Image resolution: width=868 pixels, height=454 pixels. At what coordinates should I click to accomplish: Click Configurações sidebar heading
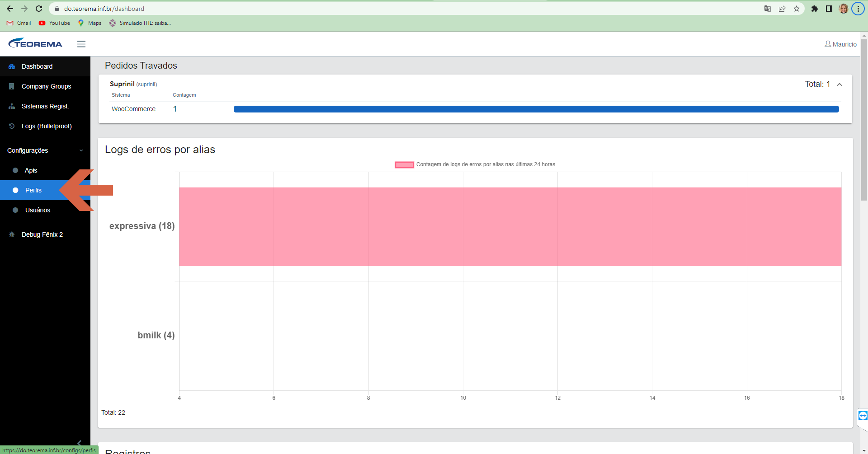point(28,150)
